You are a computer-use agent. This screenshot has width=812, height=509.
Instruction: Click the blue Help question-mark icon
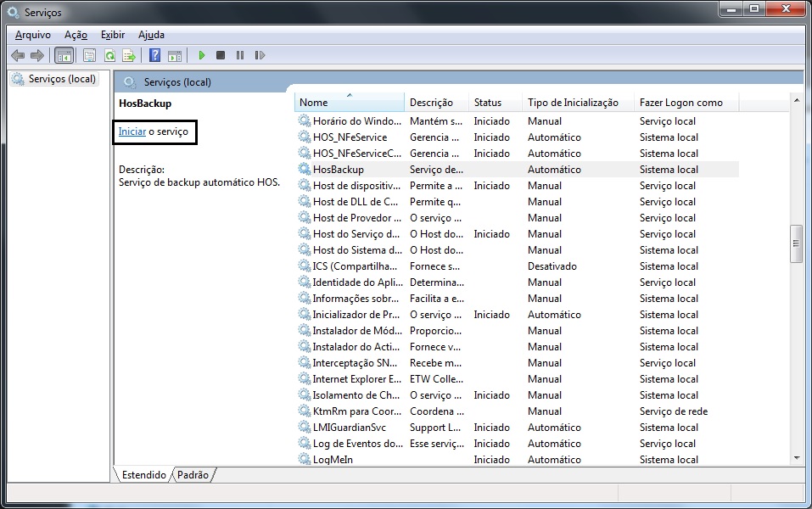point(154,56)
